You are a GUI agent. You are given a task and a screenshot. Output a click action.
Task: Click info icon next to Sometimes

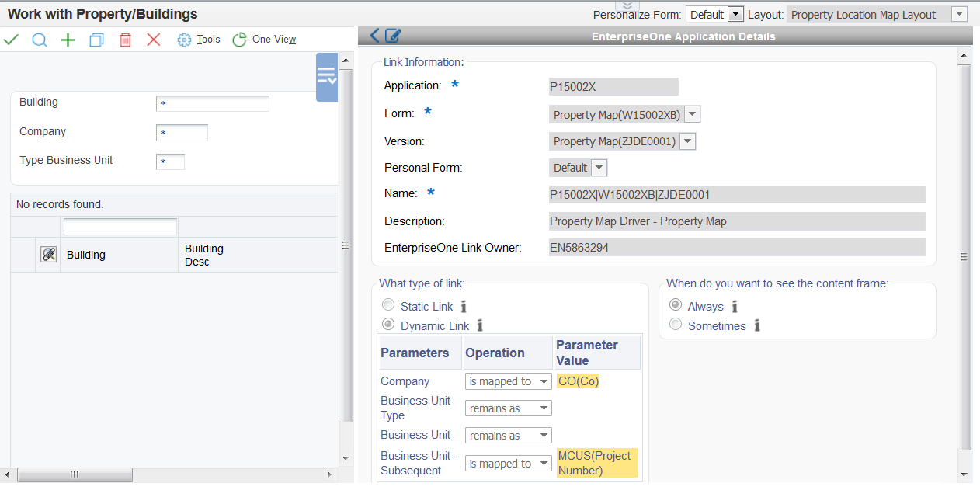pos(757,326)
